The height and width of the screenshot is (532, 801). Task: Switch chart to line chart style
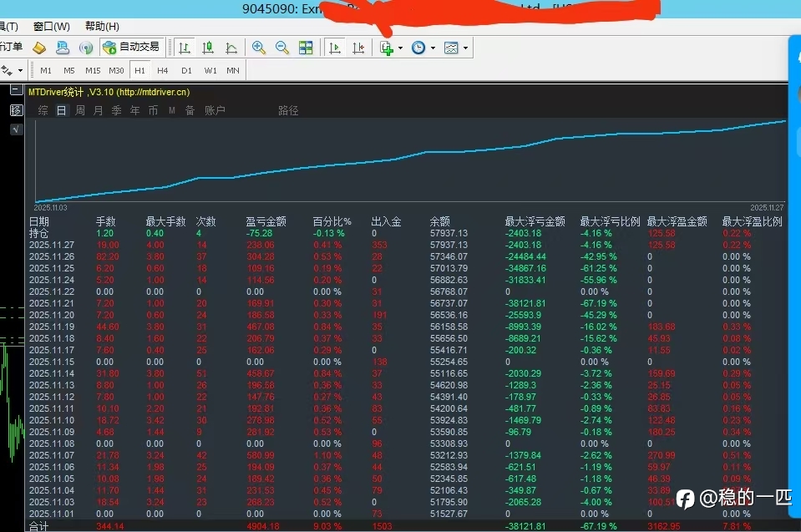(x=231, y=48)
